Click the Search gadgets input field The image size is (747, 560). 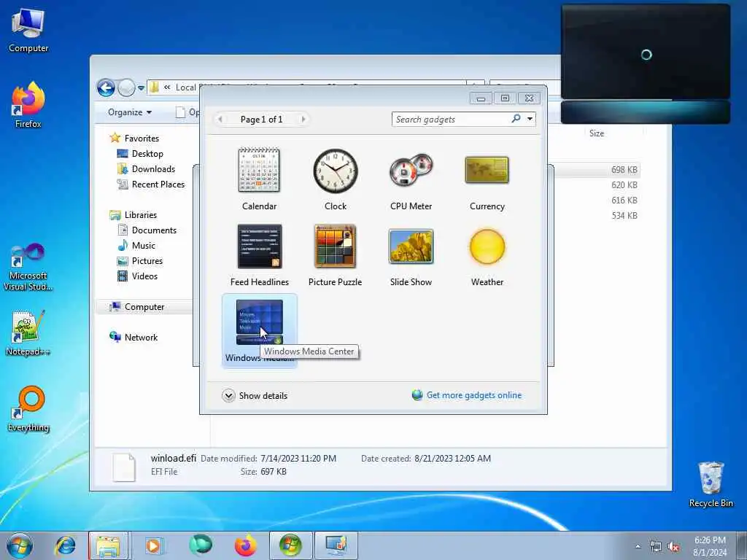pyautogui.click(x=450, y=120)
